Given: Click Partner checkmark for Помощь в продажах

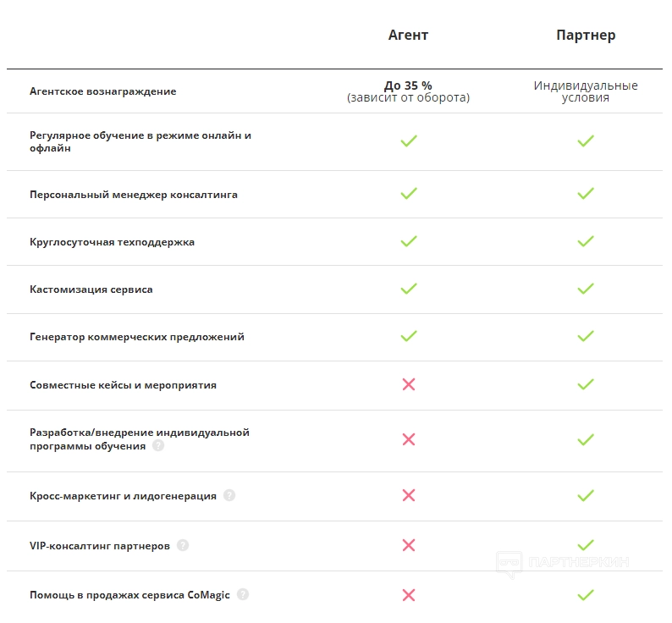Looking at the screenshot, I should pyautogui.click(x=586, y=595).
